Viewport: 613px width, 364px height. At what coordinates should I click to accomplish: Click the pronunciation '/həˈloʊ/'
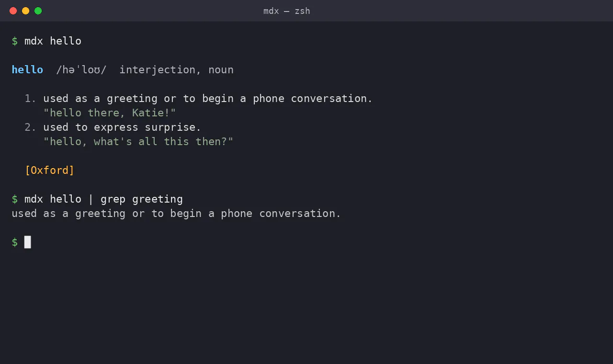pos(81,70)
